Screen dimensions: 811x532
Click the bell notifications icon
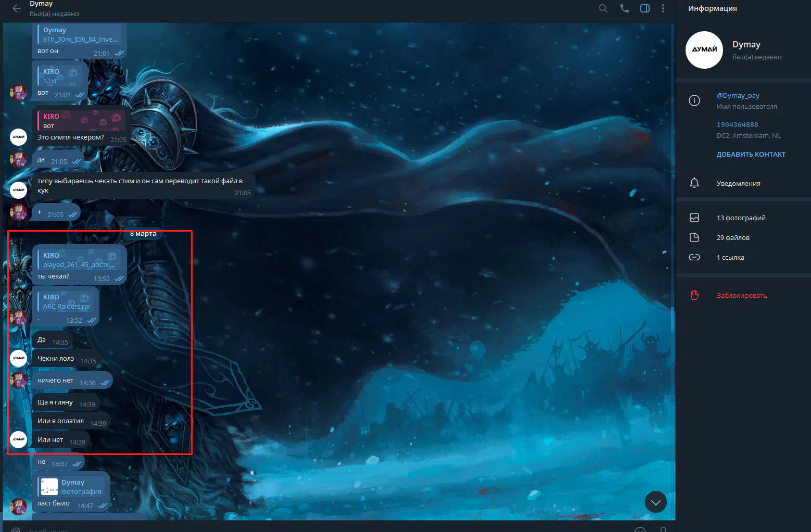694,183
